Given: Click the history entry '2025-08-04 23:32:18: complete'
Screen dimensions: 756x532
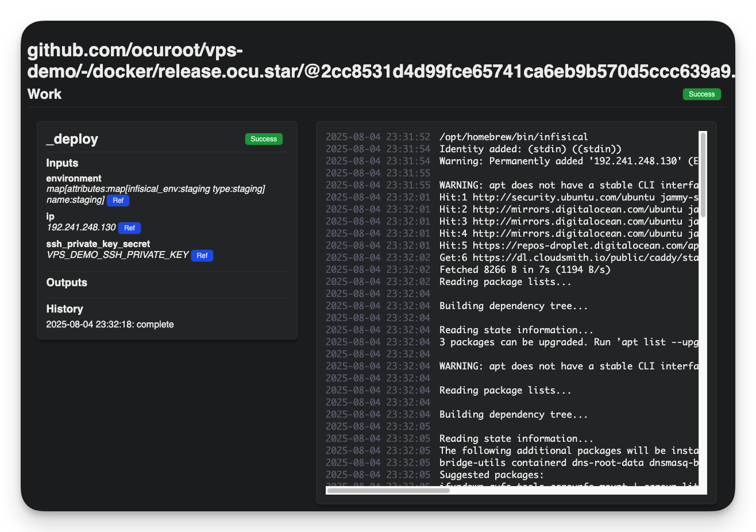Looking at the screenshot, I should (x=110, y=325).
